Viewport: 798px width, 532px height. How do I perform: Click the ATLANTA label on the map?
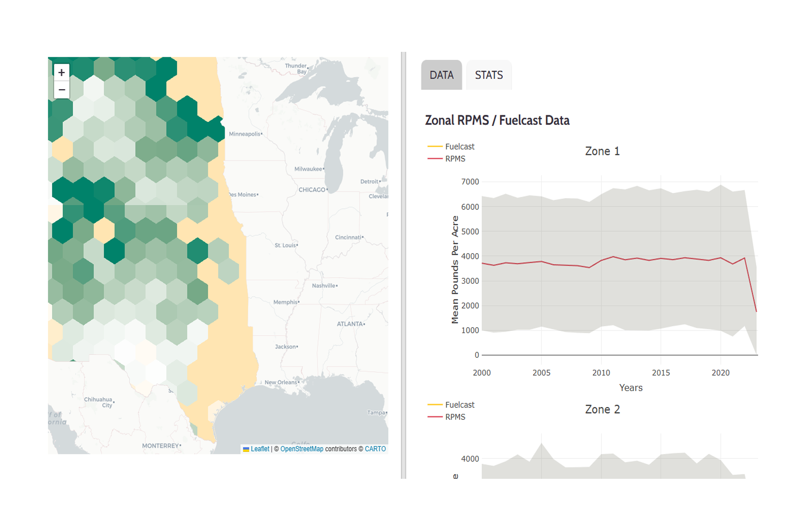pos(350,324)
